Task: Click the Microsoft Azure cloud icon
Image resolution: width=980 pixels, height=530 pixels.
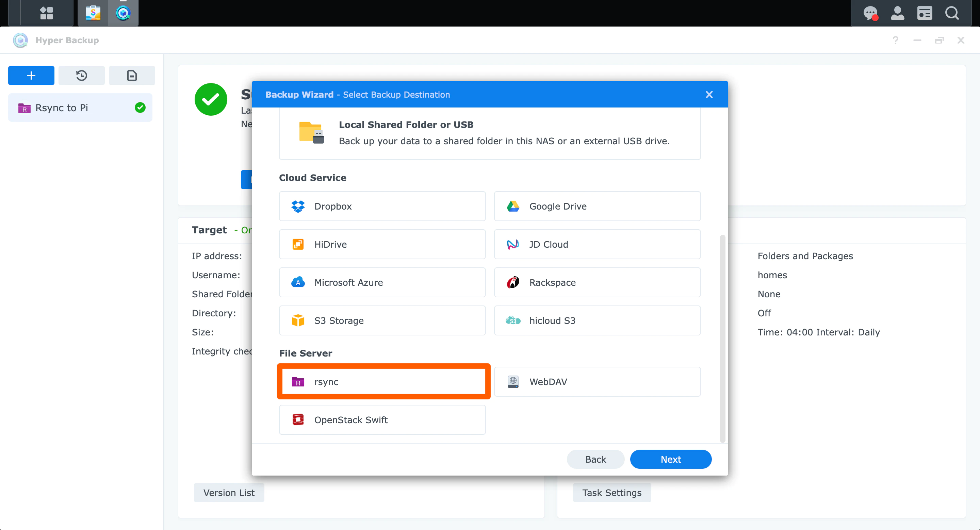Action: (298, 282)
